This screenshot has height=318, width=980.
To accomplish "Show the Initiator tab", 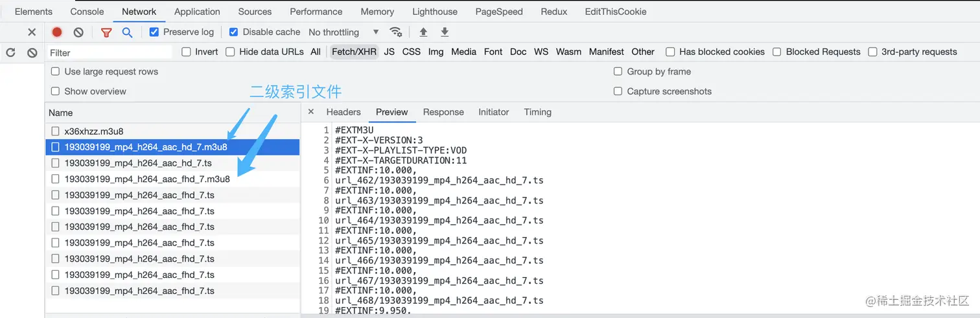I will click(x=494, y=111).
